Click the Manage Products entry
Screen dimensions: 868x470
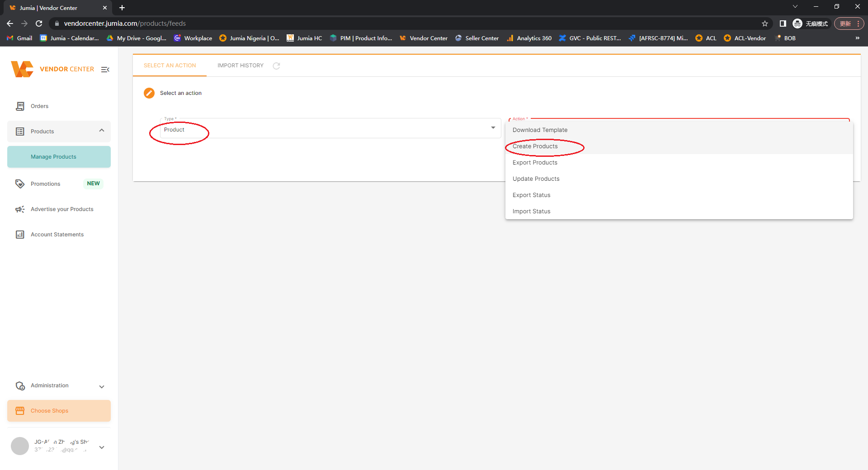pos(53,156)
